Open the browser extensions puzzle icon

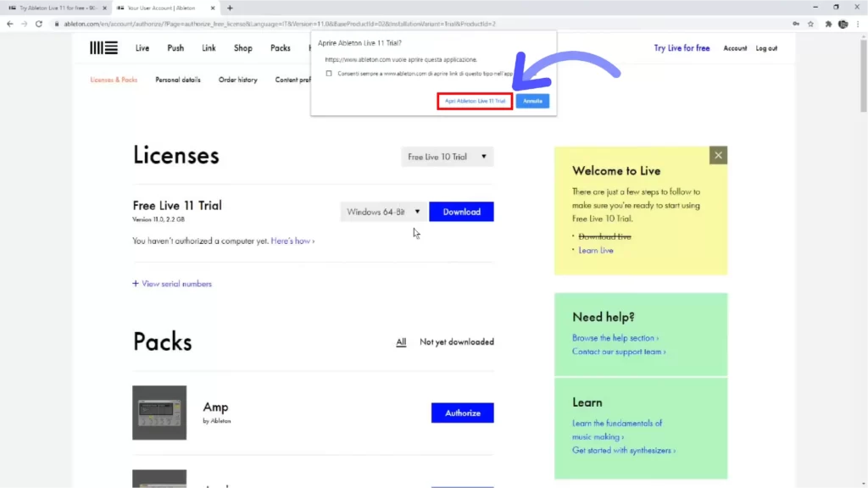click(828, 24)
